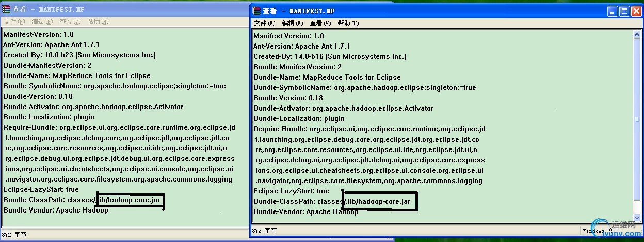Click 'Bundle-Vendor: Apache Hadoop' in the left window
The image size is (644, 242).
click(56, 210)
